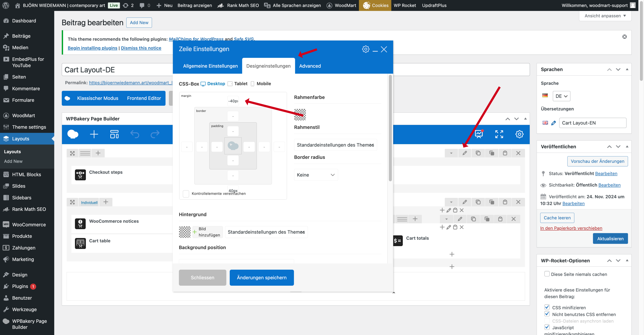Click the redo arrow in WPBakery toolbar
Image resolution: width=644 pixels, height=335 pixels.
click(155, 134)
